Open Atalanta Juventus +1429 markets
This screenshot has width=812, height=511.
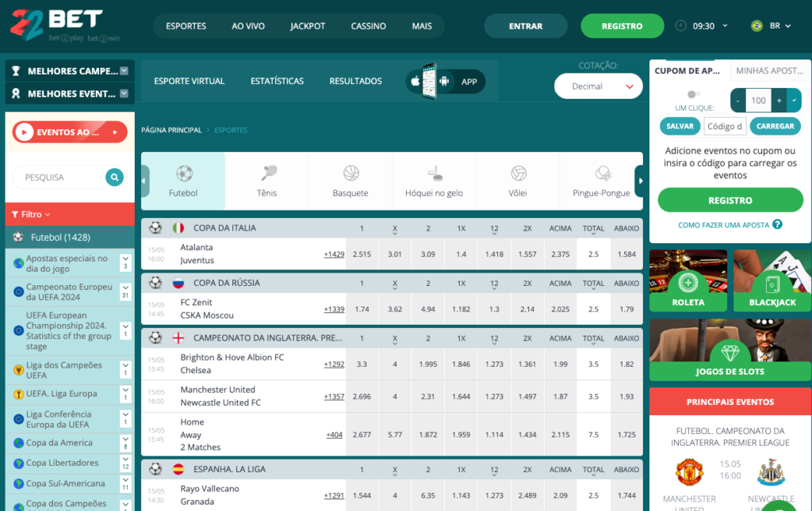coord(334,254)
